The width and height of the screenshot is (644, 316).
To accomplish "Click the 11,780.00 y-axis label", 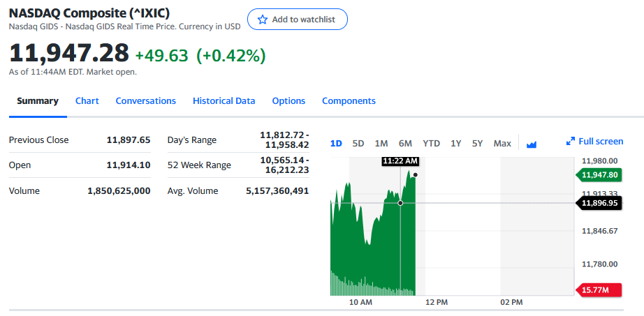I will (x=599, y=264).
